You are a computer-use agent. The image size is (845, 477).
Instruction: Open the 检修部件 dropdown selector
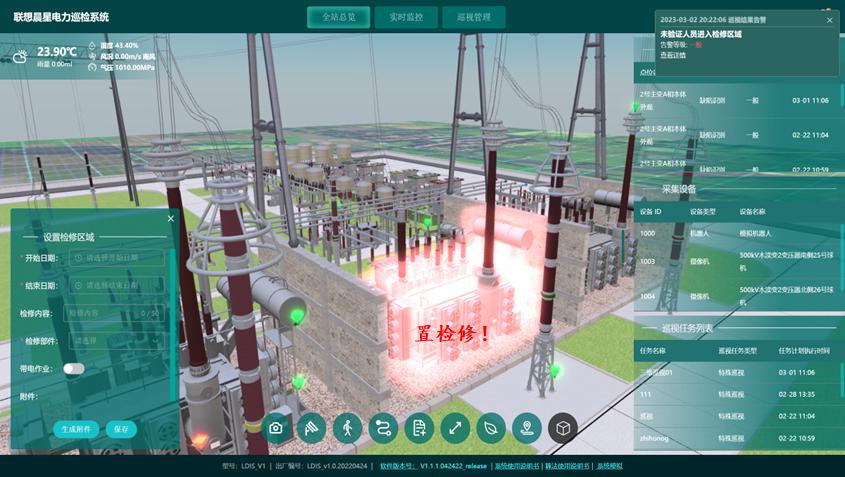pyautogui.click(x=116, y=341)
